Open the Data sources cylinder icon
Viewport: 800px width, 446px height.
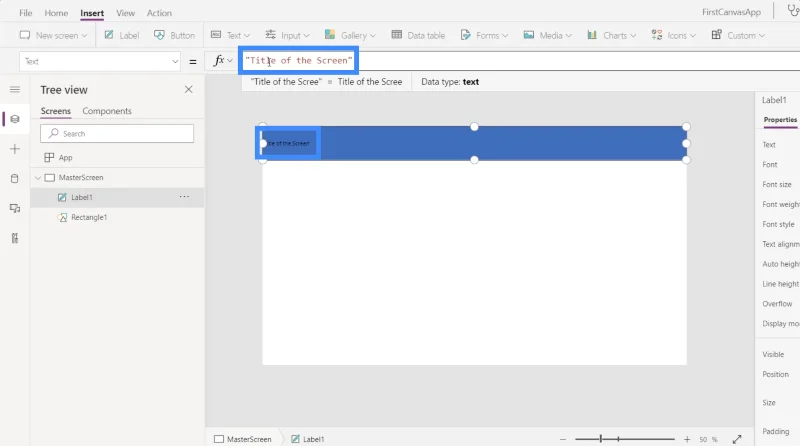(15, 179)
